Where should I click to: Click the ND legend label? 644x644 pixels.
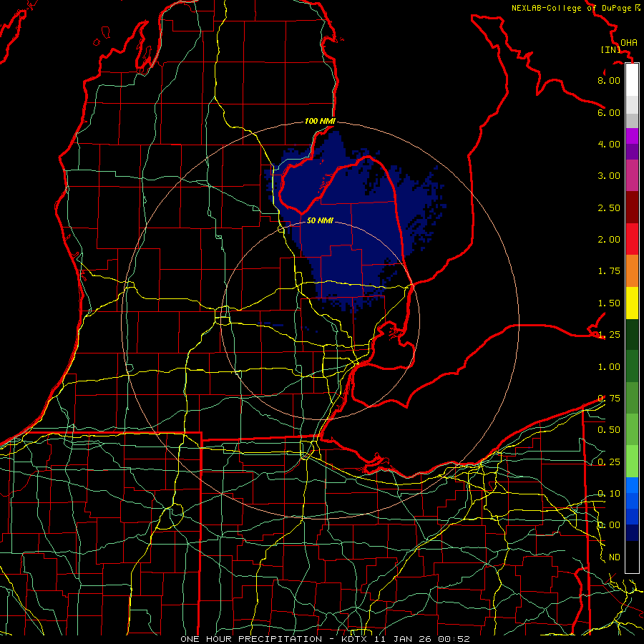tap(615, 557)
